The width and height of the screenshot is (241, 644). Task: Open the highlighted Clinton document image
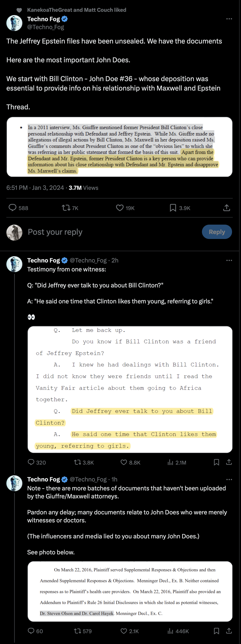click(119, 147)
